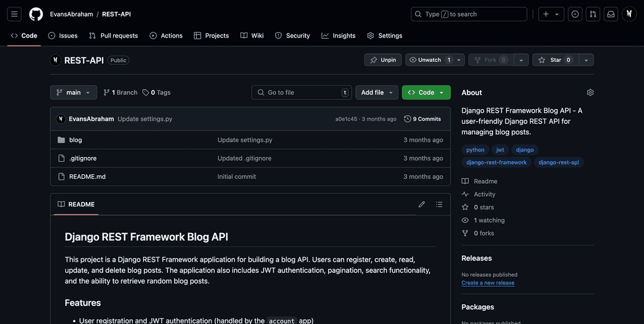
Task: Expand the Add file dropdown
Action: (377, 92)
